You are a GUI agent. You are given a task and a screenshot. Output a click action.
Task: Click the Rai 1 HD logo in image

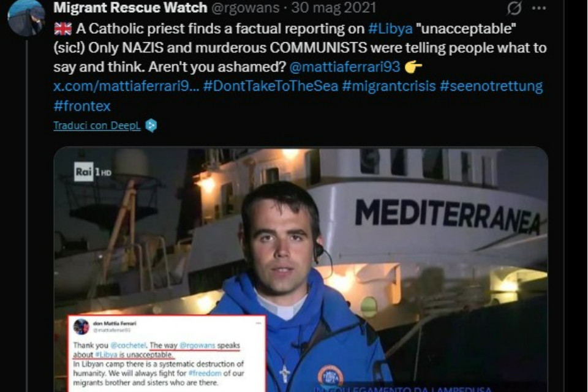[x=92, y=171]
